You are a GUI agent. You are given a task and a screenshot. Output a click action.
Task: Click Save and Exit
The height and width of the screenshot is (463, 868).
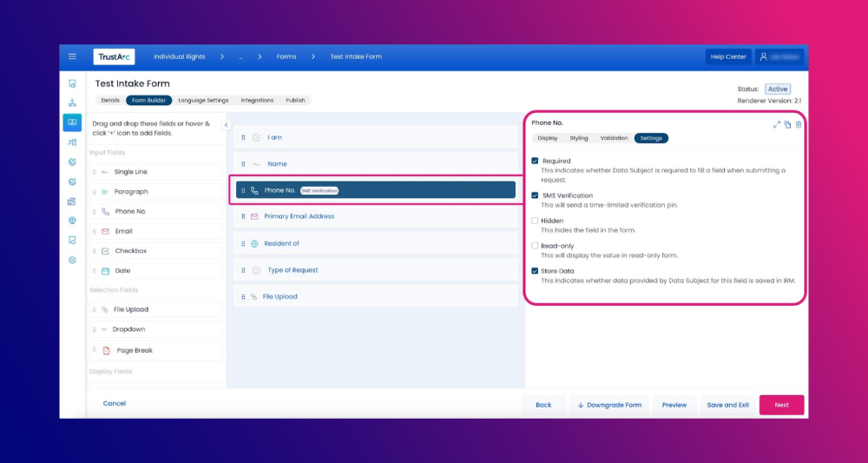[x=728, y=405]
